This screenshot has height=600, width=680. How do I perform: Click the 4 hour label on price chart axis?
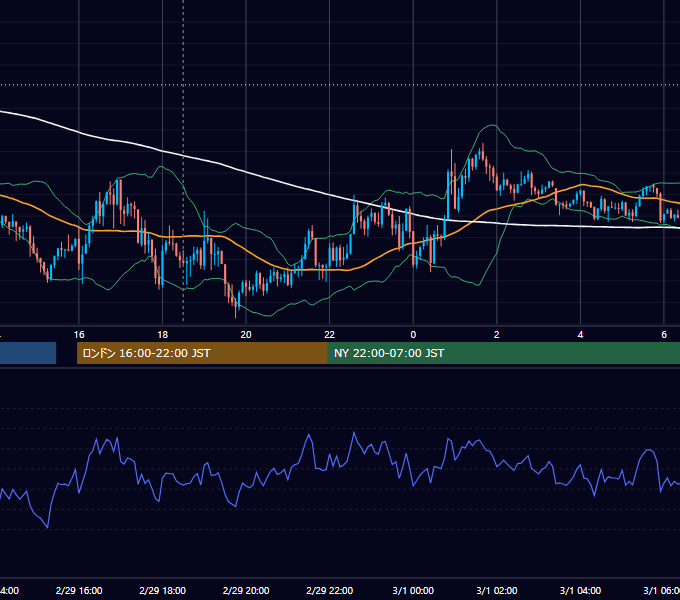click(x=580, y=335)
